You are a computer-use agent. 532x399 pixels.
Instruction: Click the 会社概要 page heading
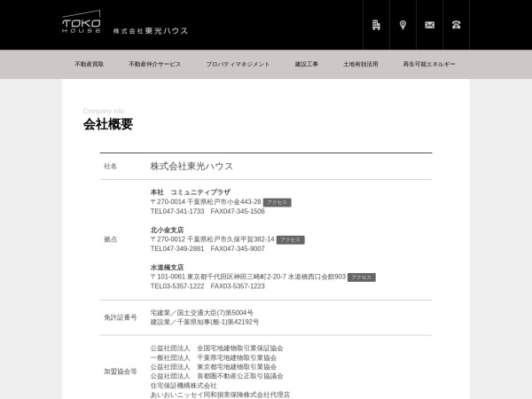[x=108, y=124]
